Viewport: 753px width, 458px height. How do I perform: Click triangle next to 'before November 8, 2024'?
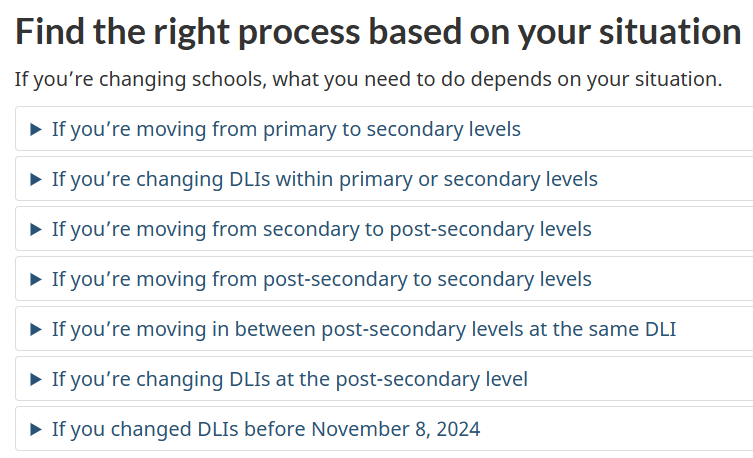click(x=37, y=429)
